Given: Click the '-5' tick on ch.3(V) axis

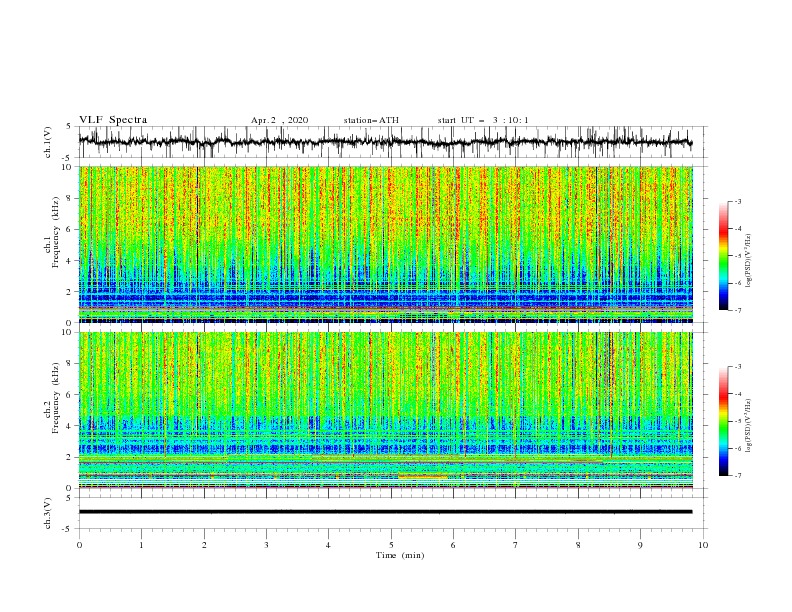Looking at the screenshot, I should click(68, 529).
